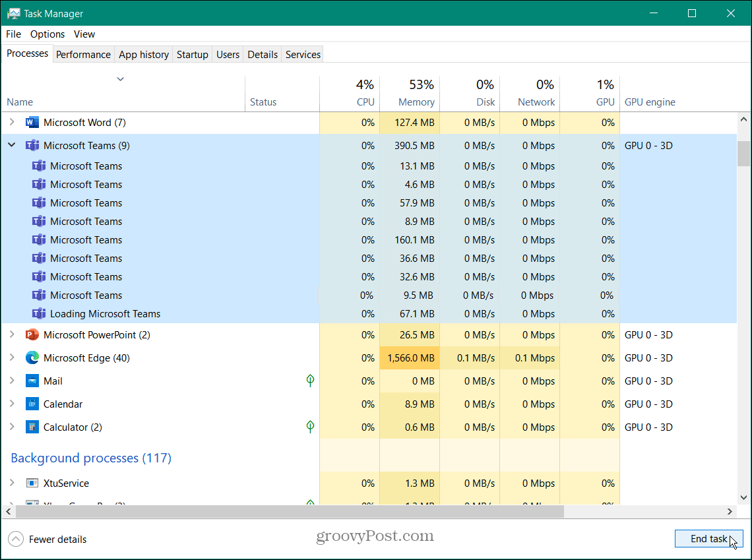Screen dimensions: 752x560
Task: Click the XtuService process icon
Action: point(32,483)
